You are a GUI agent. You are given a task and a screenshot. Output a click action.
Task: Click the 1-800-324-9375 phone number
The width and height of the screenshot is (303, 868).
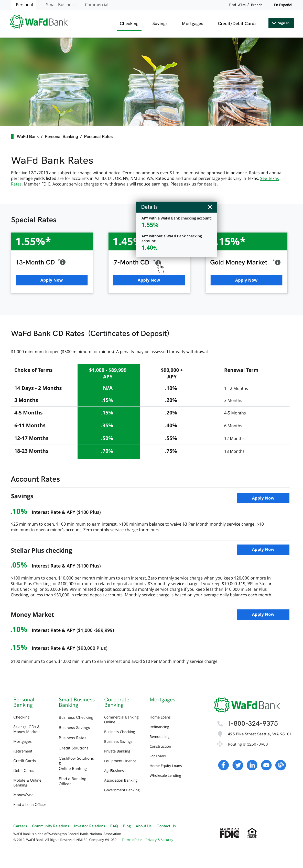252,723
